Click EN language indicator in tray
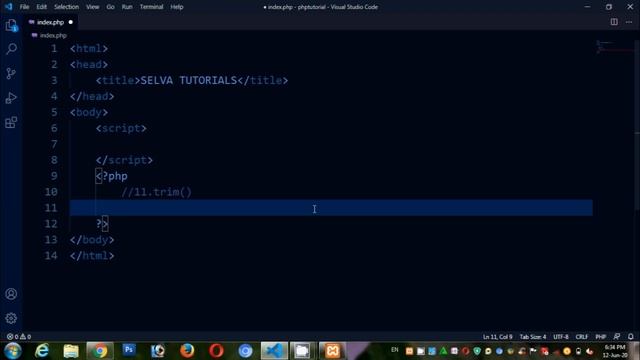Viewport: 640px width, 360px height. point(395,350)
